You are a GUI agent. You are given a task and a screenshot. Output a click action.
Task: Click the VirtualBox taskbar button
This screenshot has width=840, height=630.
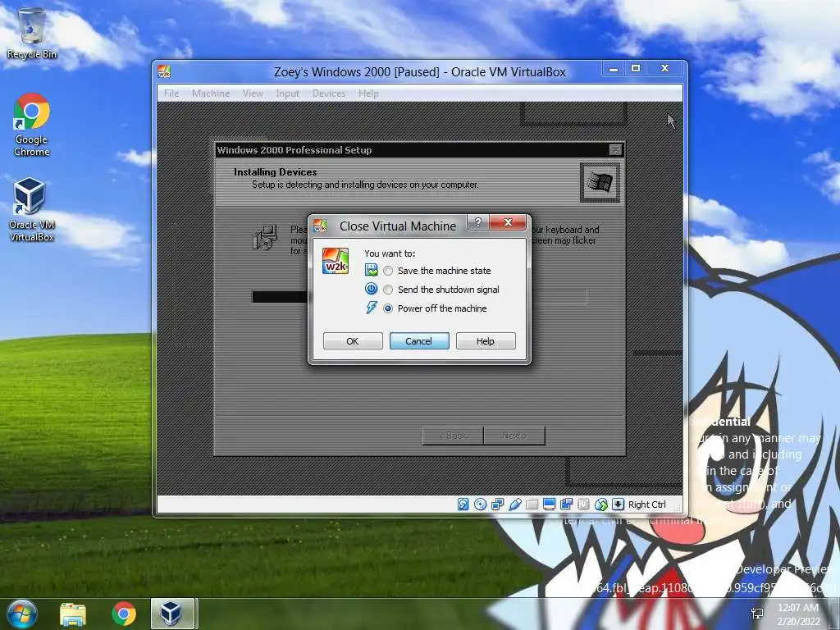(x=172, y=614)
